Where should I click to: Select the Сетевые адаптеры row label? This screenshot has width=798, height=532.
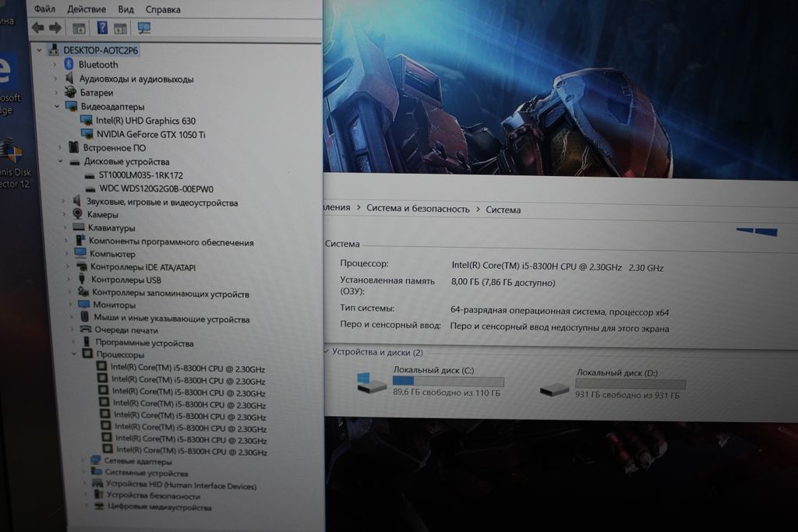coord(138,461)
